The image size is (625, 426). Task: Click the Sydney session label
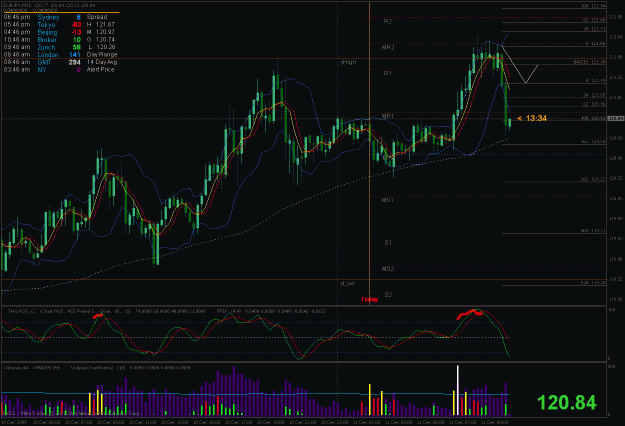coord(48,17)
